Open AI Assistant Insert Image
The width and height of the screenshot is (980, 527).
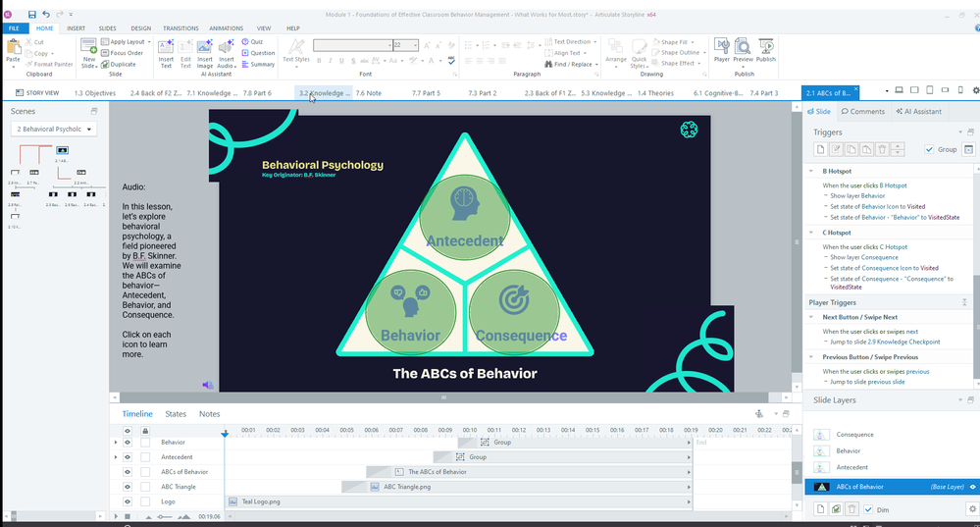205,54
